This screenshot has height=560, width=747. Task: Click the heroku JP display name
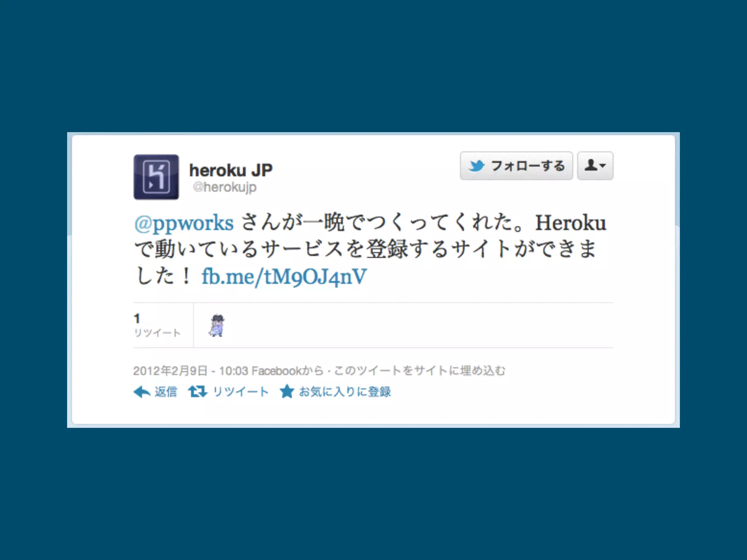(231, 170)
